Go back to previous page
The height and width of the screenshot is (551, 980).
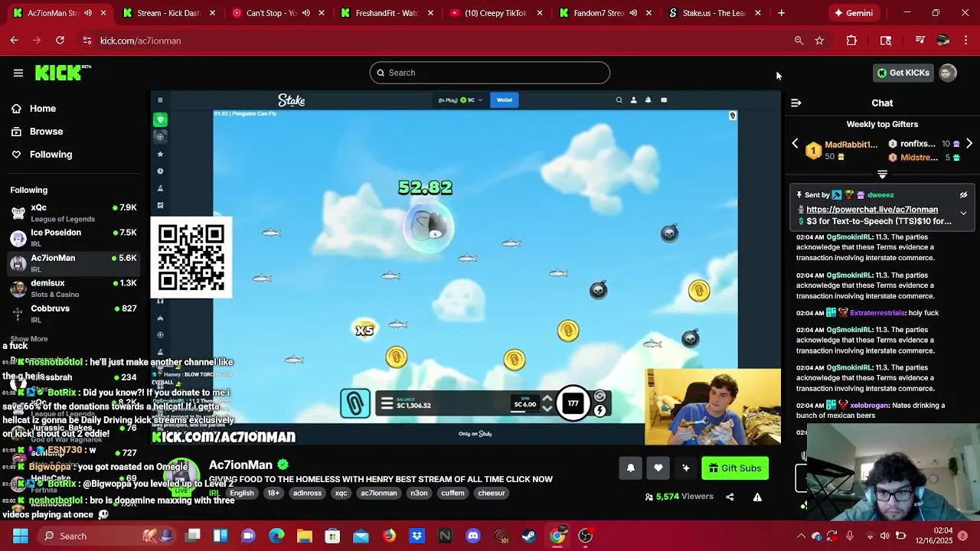click(x=15, y=41)
